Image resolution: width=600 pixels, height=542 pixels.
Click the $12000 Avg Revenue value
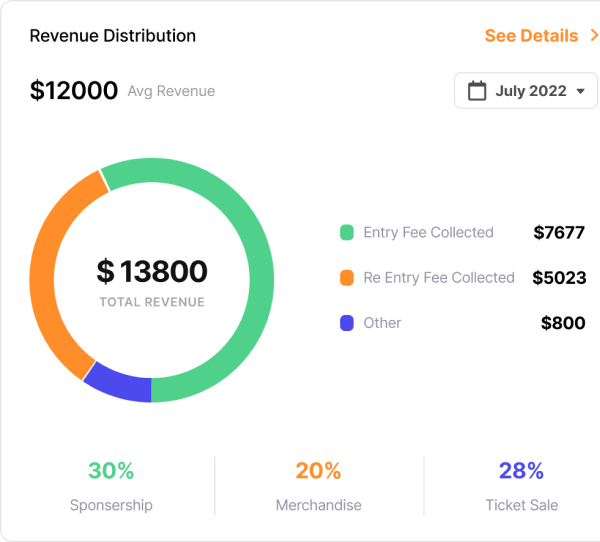click(74, 91)
